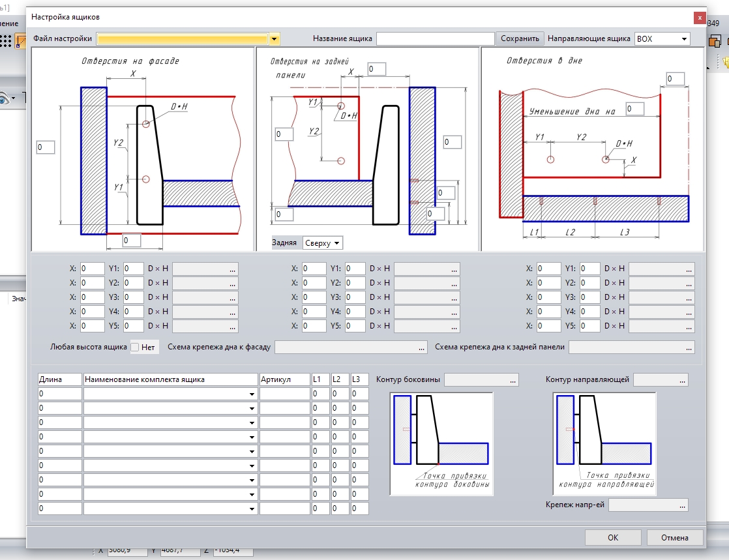The image size is (729, 560).
Task: Click the first Артикул table cell
Action: point(284,394)
